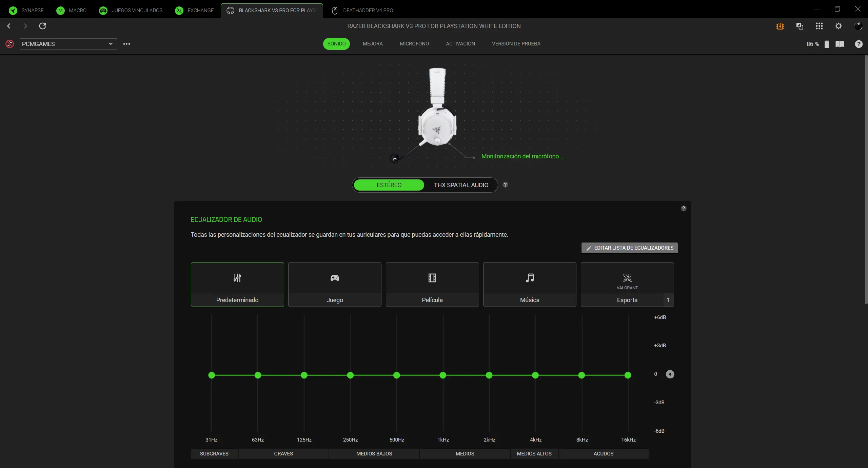Open the EXCHANGE tab
The image size is (868, 468).
[x=195, y=11]
